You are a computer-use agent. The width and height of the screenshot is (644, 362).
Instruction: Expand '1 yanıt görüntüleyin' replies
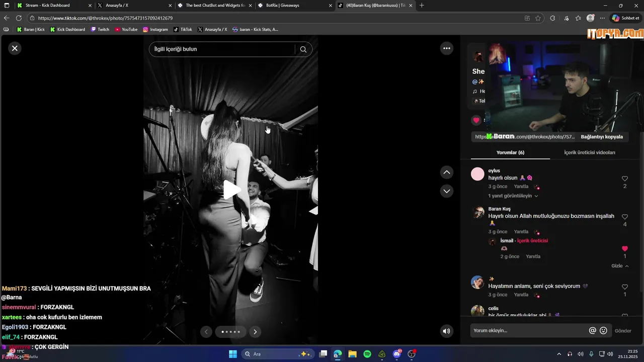tap(513, 196)
